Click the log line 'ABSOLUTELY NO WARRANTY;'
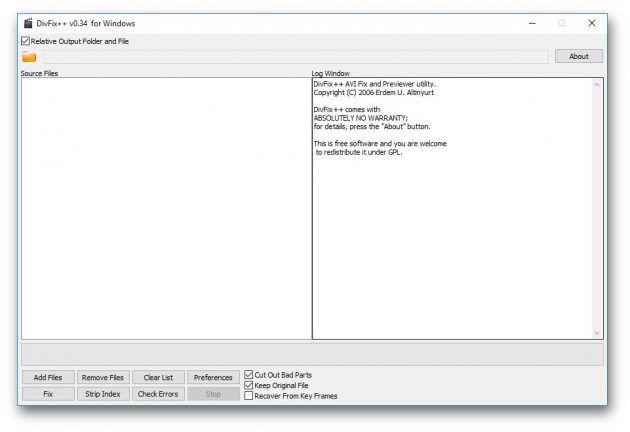This screenshot has height=432, width=630. click(x=360, y=118)
